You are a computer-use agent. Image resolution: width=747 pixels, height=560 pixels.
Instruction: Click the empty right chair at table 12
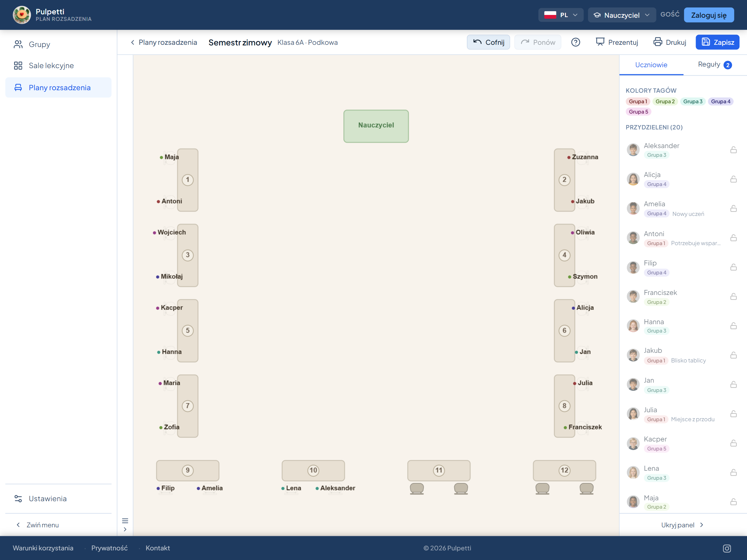click(x=587, y=489)
